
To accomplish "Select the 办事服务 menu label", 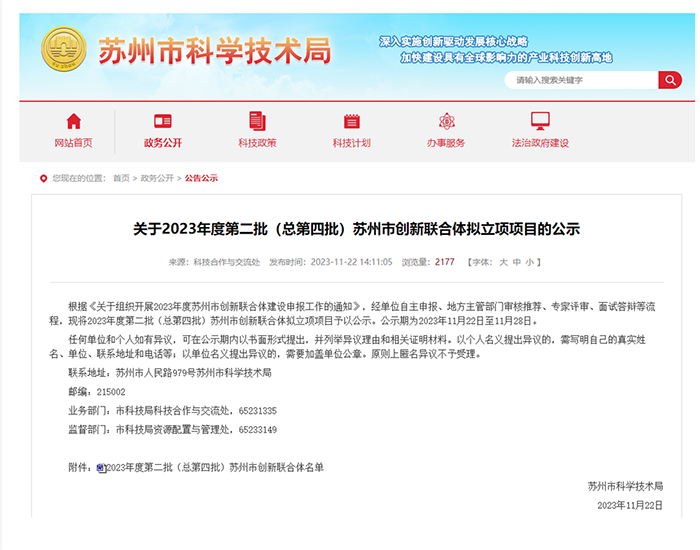I will click(446, 143).
